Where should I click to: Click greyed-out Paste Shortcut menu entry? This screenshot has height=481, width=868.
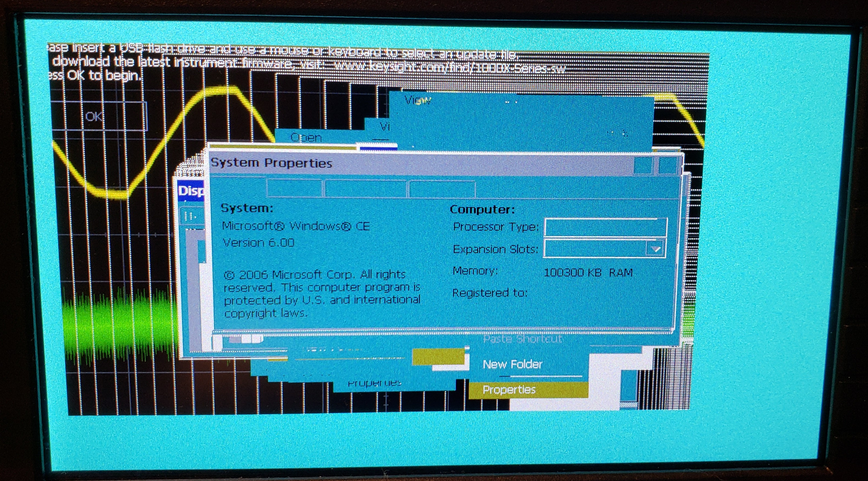coord(522,339)
